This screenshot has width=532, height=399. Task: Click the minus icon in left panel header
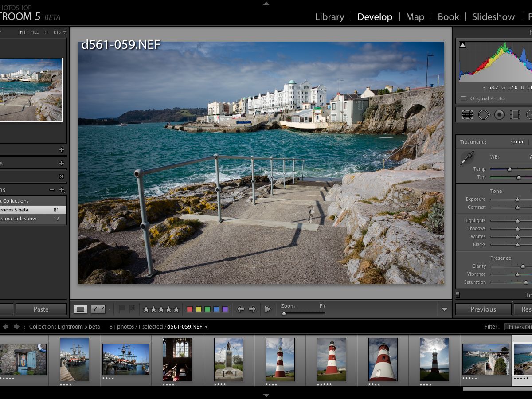pyautogui.click(x=51, y=190)
